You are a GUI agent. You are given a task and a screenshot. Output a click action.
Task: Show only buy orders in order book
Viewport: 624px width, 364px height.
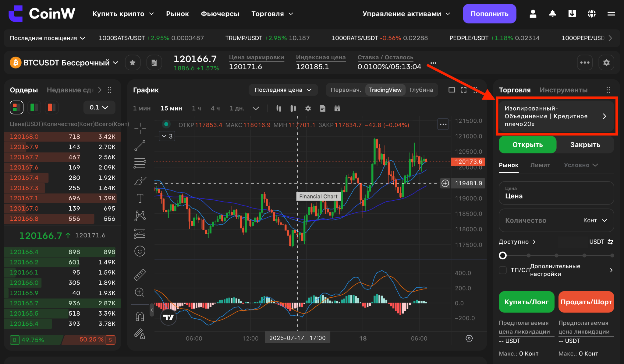[34, 107]
